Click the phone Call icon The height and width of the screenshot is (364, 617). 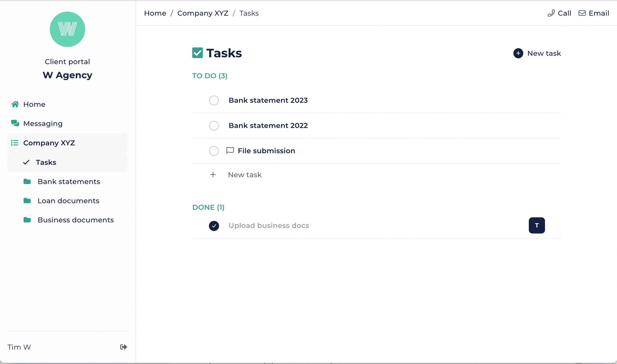pyautogui.click(x=551, y=13)
